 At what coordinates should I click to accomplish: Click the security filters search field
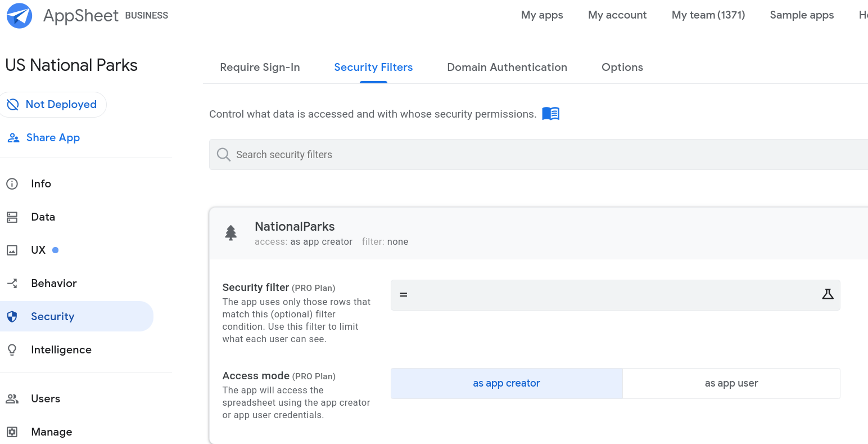394,154
